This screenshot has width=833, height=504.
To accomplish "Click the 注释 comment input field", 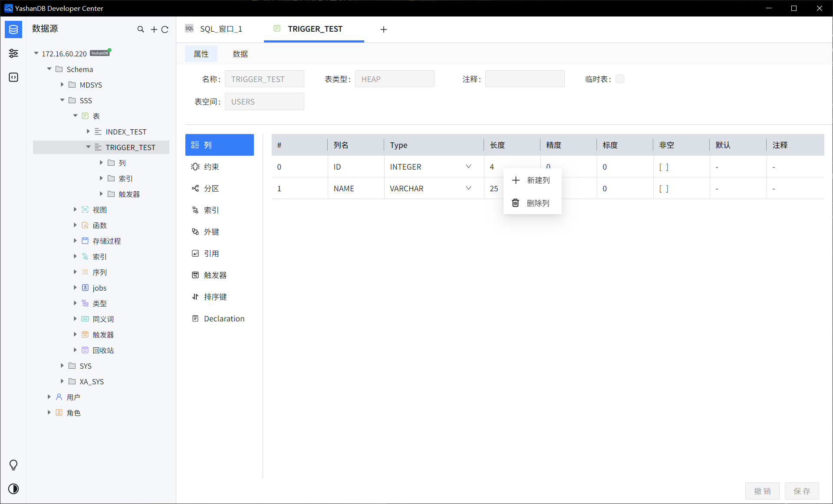I will click(525, 79).
